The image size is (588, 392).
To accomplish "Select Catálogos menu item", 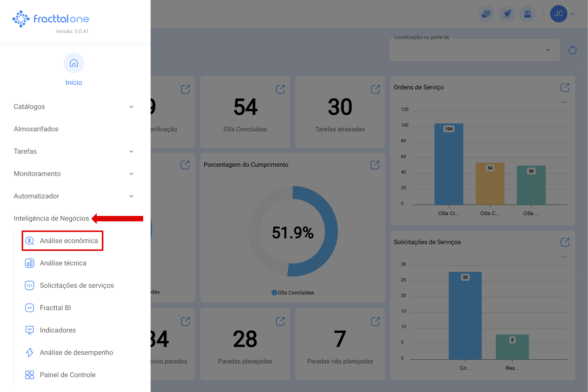I will 29,107.
